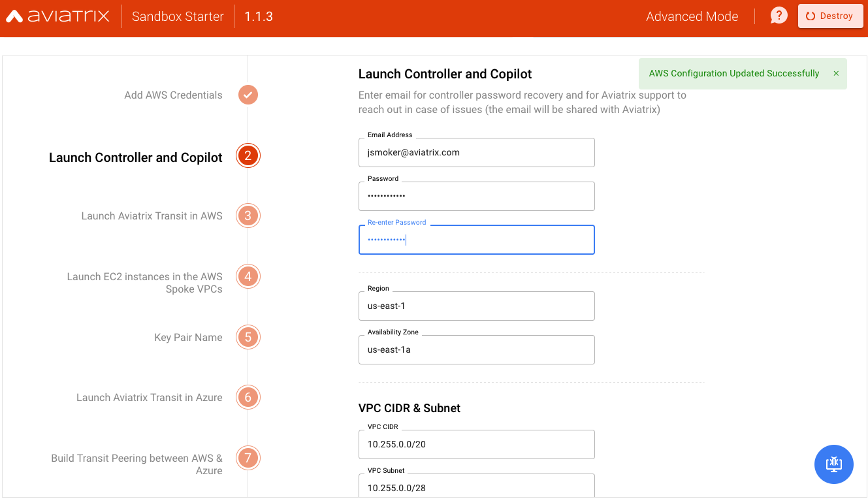The width and height of the screenshot is (868, 499).
Task: Click the Destroy button
Action: click(829, 16)
